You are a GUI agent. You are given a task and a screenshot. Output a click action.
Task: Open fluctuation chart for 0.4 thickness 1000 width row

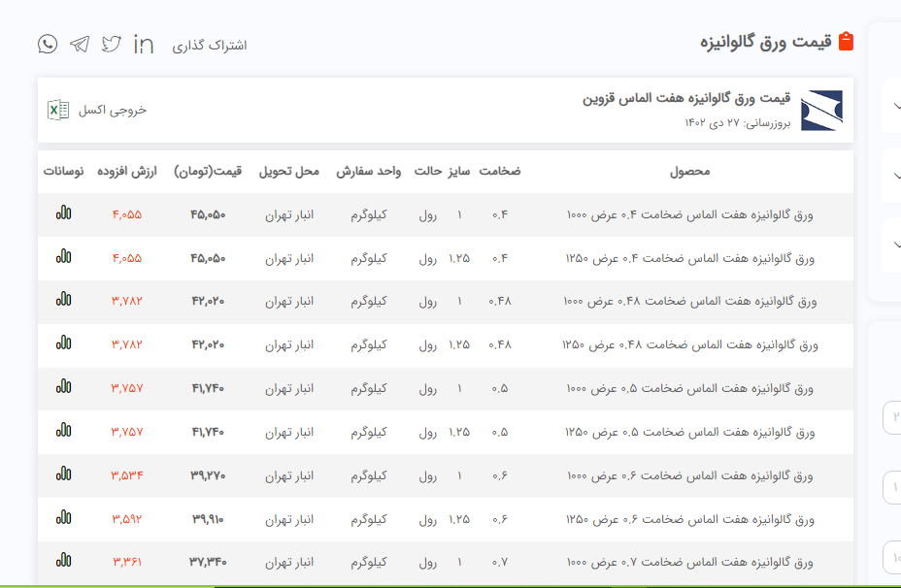tap(63, 213)
